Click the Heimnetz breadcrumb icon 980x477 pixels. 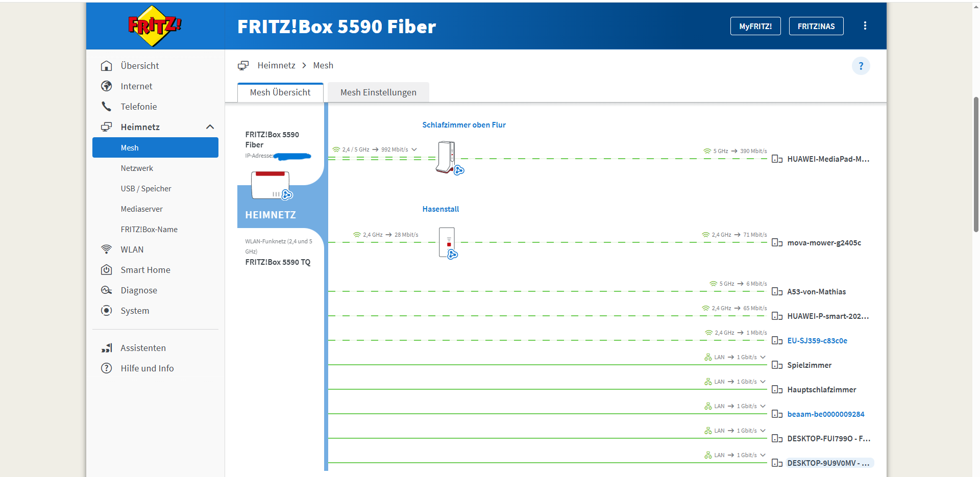(243, 65)
